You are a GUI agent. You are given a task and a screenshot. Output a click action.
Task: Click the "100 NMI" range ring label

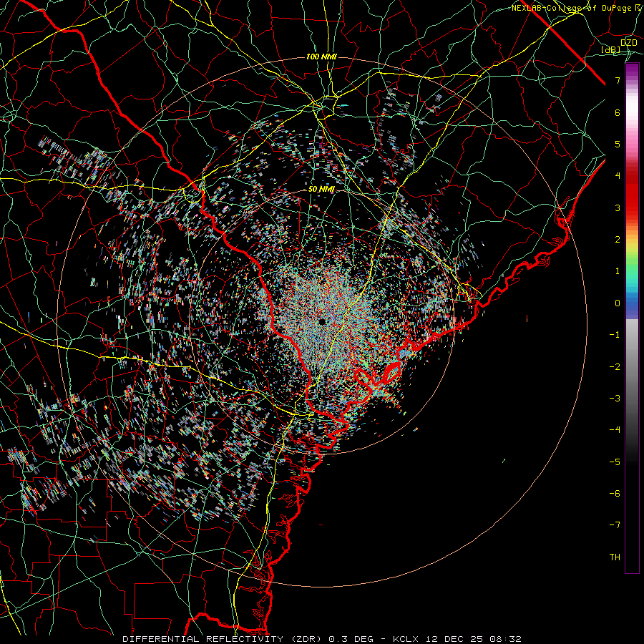321,57
